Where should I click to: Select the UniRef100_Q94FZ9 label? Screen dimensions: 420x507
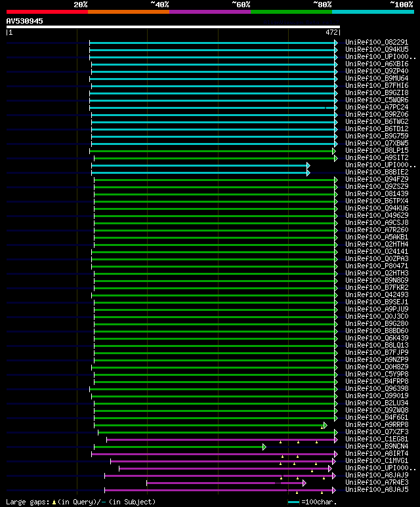click(377, 180)
